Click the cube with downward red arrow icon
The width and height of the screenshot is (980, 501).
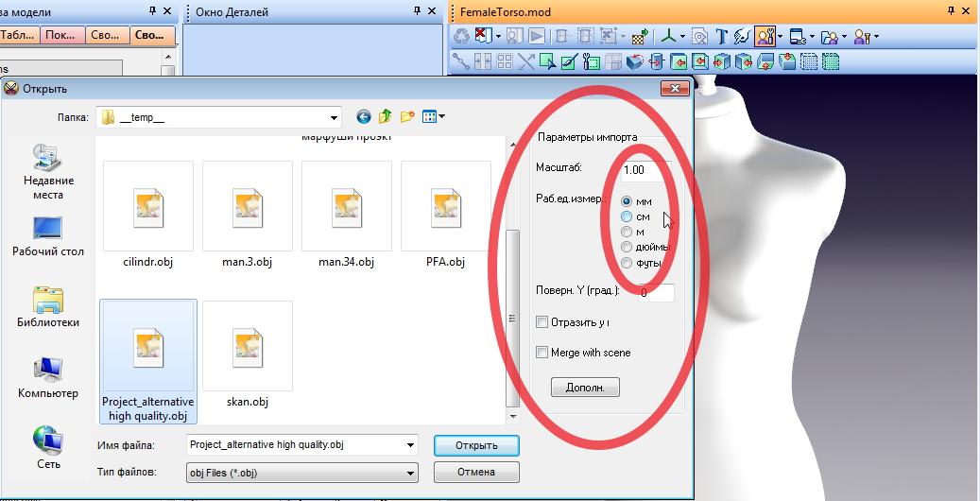(787, 61)
